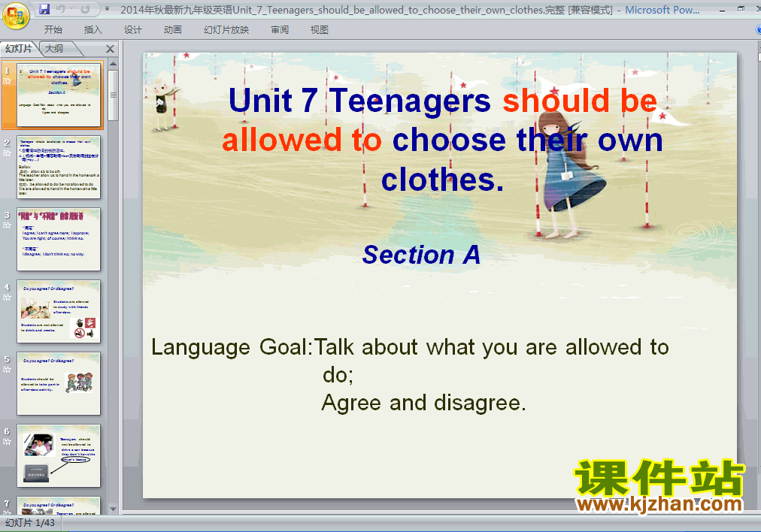Screen dimensions: 761x532
Task: Click the animation star icon beside slide 3
Action: (x=7, y=225)
